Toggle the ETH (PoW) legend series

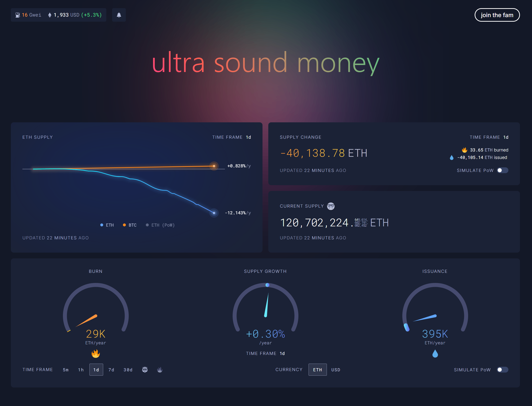[160, 225]
